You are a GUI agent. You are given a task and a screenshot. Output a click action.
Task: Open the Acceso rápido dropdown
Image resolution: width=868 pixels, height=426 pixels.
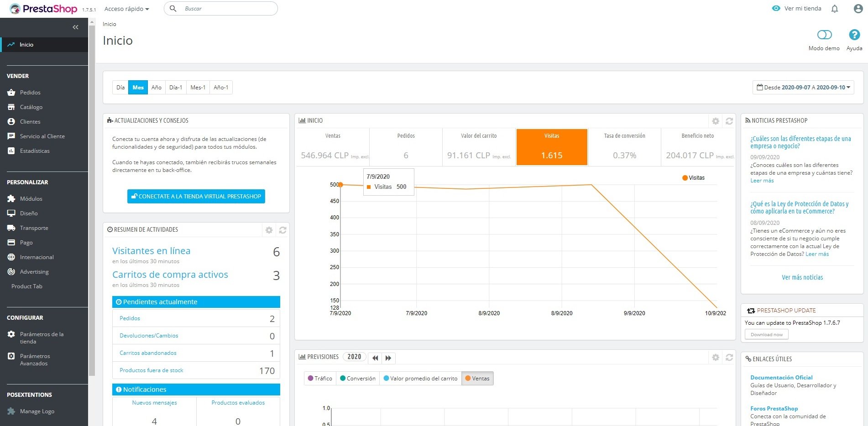[127, 9]
